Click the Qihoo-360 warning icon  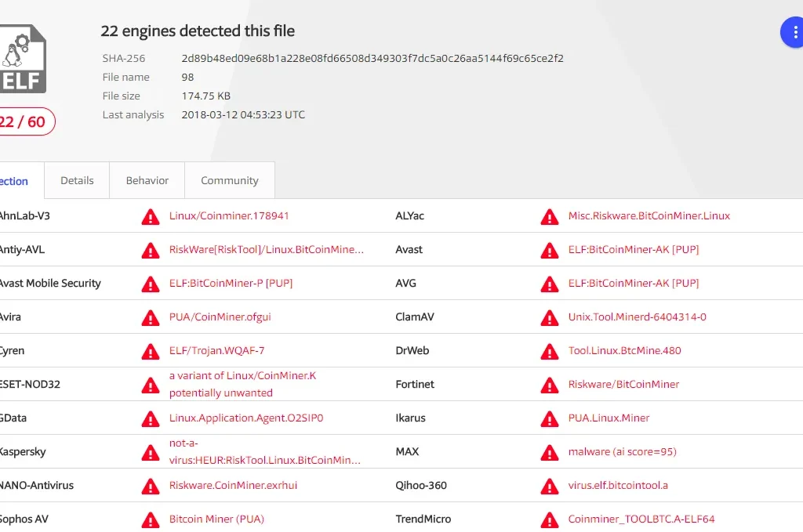tap(550, 487)
